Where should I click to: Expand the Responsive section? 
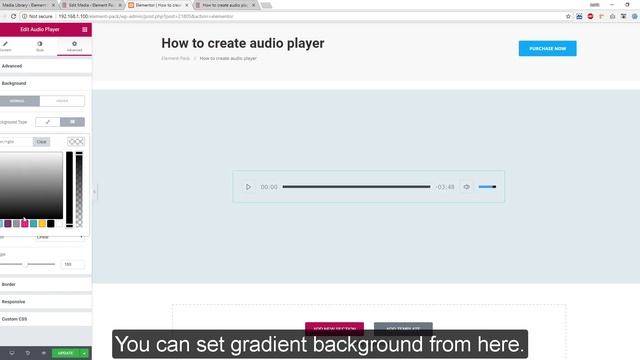pos(46,302)
